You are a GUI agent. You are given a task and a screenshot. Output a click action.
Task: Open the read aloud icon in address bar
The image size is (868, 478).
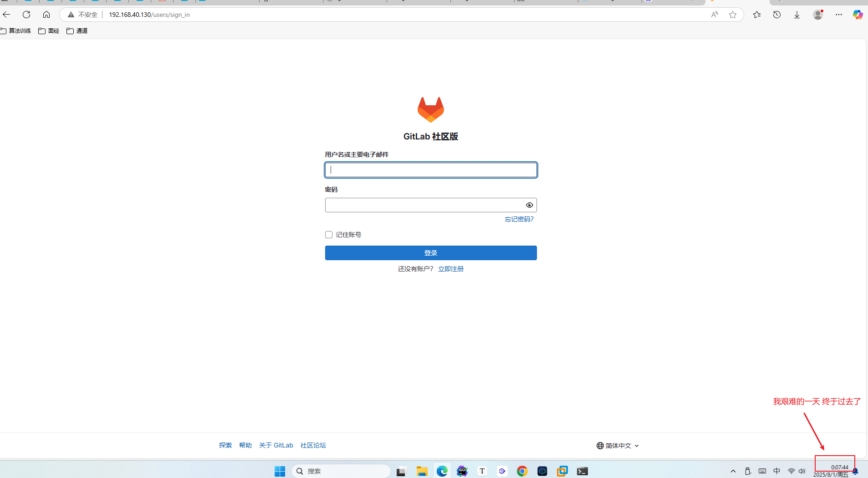(715, 15)
